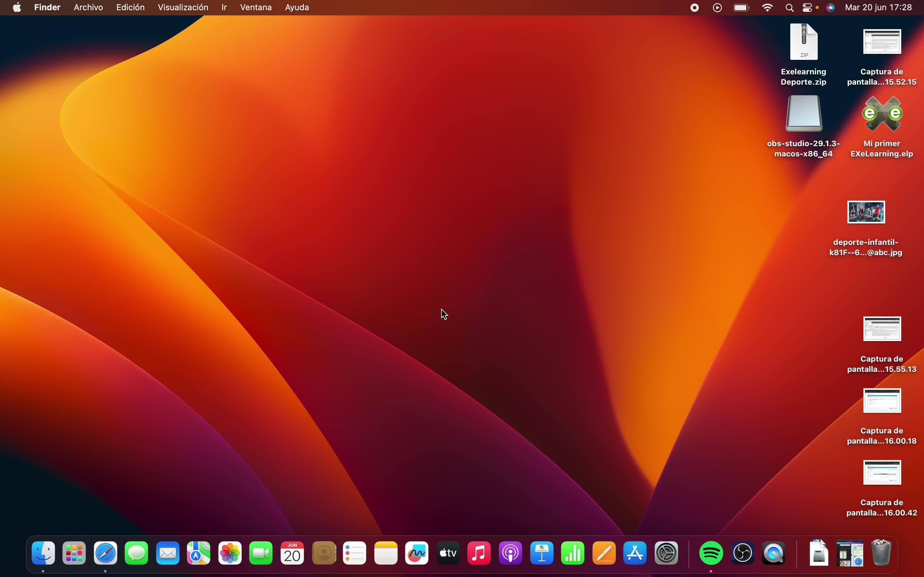924x577 pixels.
Task: Launch Podcasts from the Dock
Action: pos(510,553)
